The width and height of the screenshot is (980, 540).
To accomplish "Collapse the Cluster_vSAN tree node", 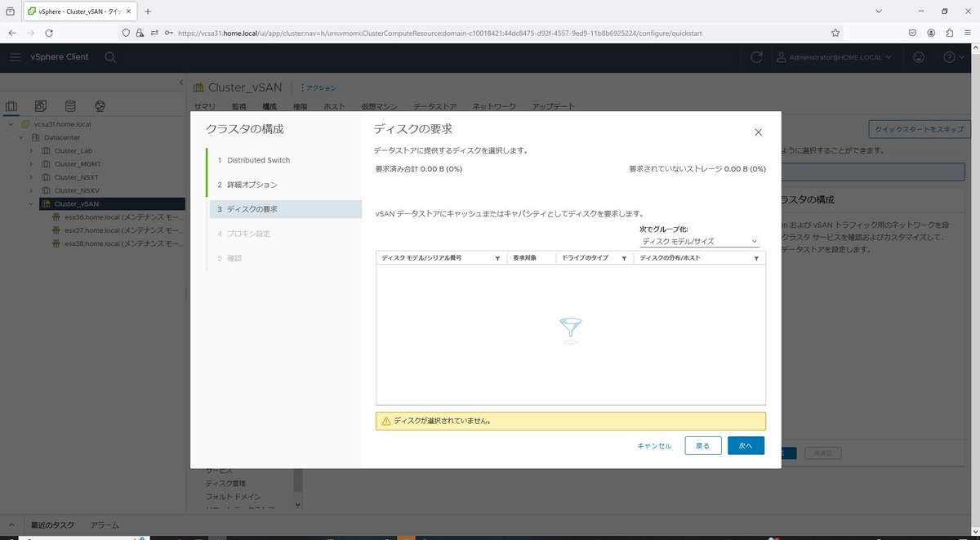I will coord(32,203).
